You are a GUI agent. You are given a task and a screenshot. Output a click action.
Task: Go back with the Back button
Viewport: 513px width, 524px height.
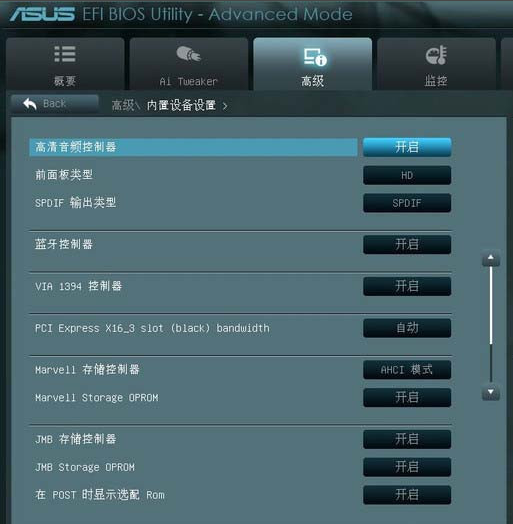coord(55,104)
